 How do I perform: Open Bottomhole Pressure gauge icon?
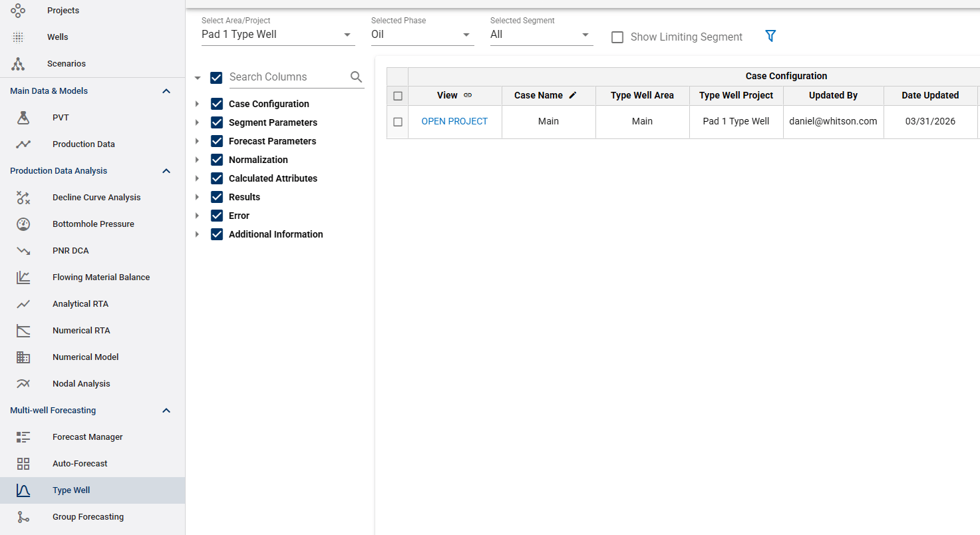click(x=23, y=224)
